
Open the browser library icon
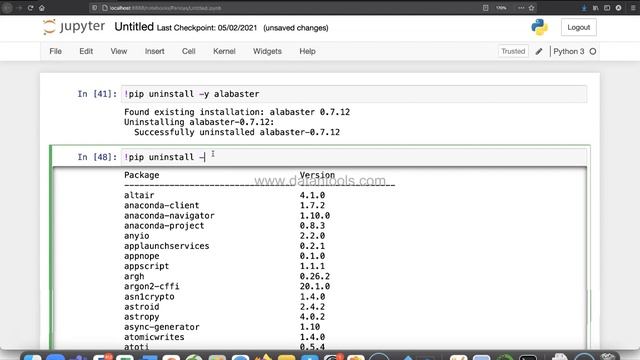pyautogui.click(x=596, y=8)
